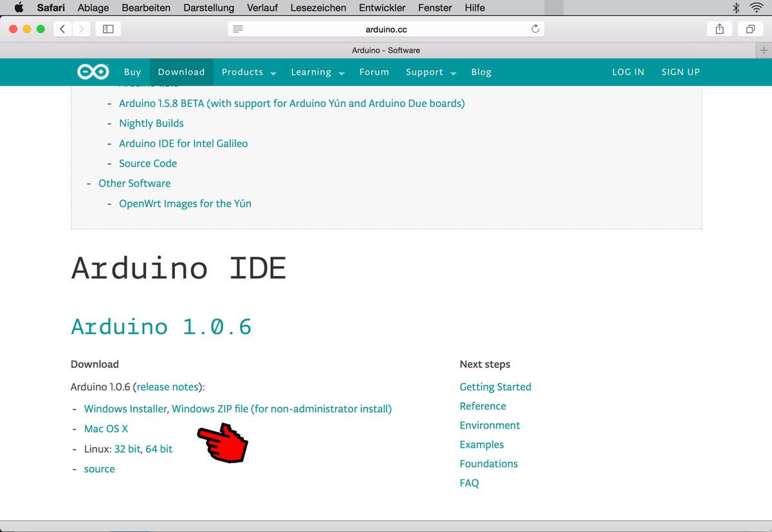
Task: Open the Verlauf menu
Action: coord(262,8)
